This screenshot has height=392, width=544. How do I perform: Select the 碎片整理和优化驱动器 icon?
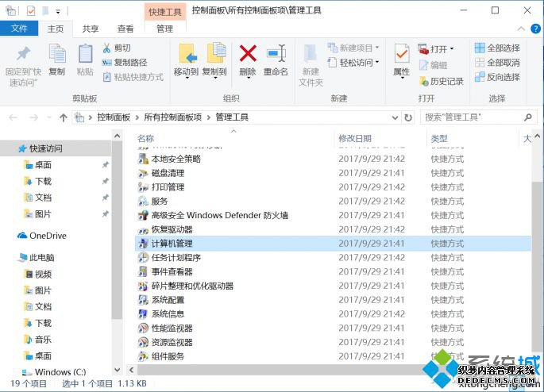143,286
